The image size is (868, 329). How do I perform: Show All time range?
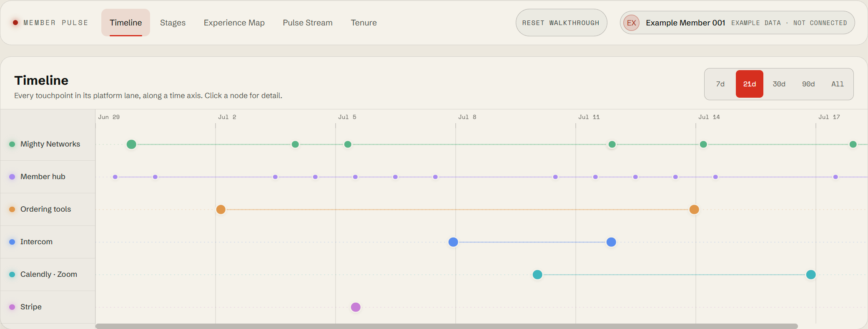pyautogui.click(x=837, y=84)
